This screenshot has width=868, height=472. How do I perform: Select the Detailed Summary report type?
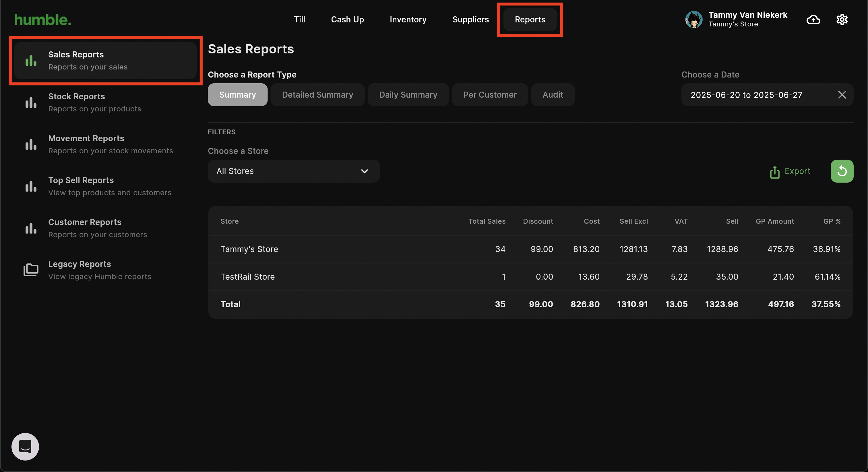[317, 95]
